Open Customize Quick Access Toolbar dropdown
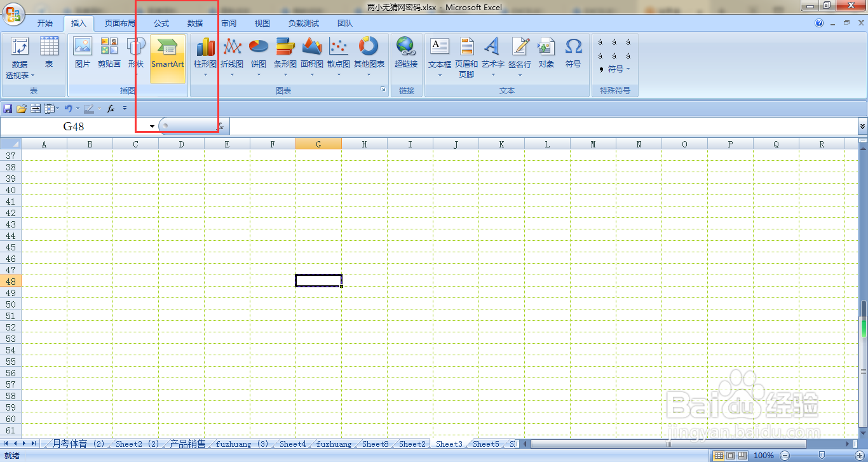 [125, 109]
